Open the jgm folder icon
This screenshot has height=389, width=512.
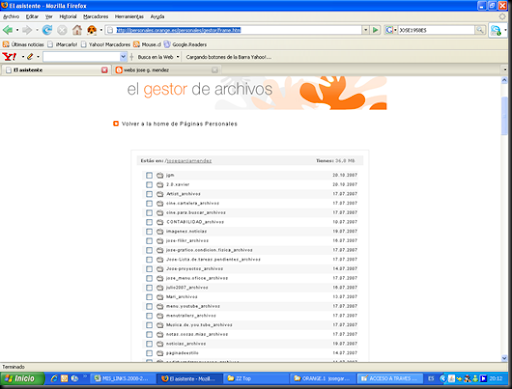point(160,175)
